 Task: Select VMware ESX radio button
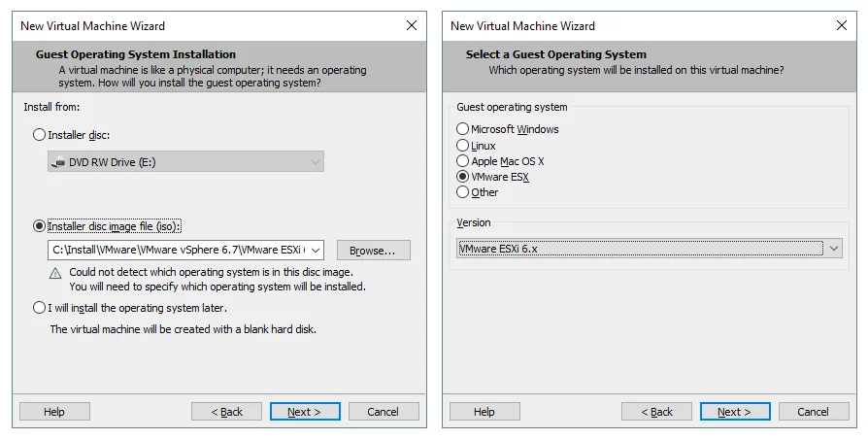(462, 177)
